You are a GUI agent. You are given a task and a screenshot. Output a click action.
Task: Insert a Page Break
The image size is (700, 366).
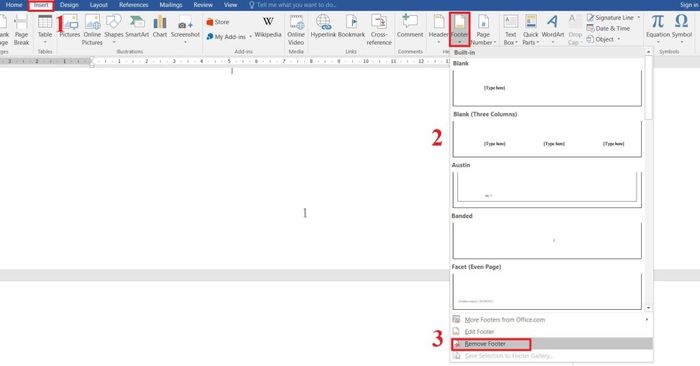pyautogui.click(x=21, y=29)
